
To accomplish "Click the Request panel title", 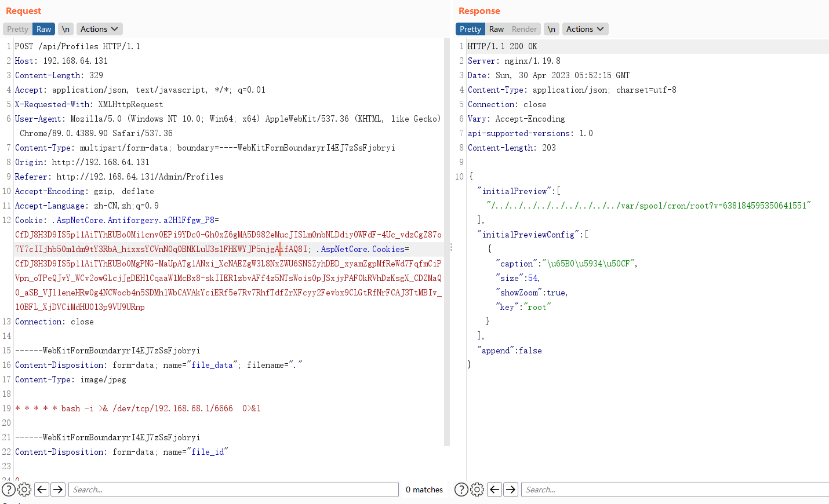I will (23, 11).
